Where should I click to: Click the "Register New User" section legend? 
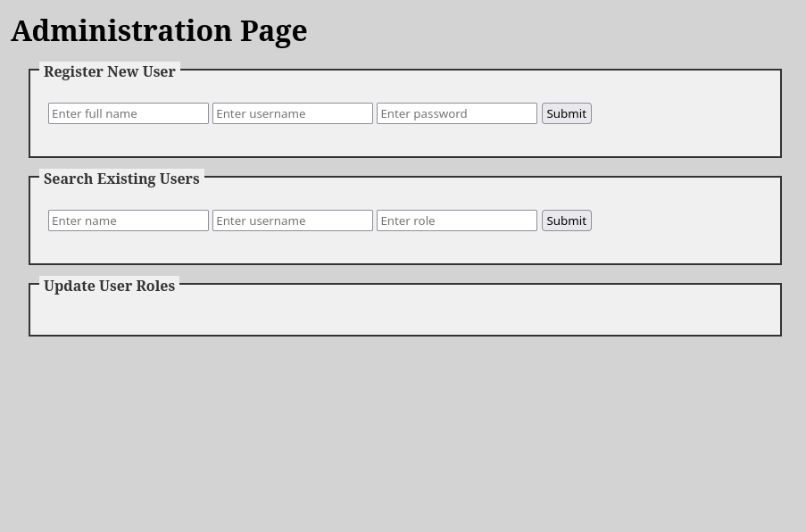(x=109, y=71)
